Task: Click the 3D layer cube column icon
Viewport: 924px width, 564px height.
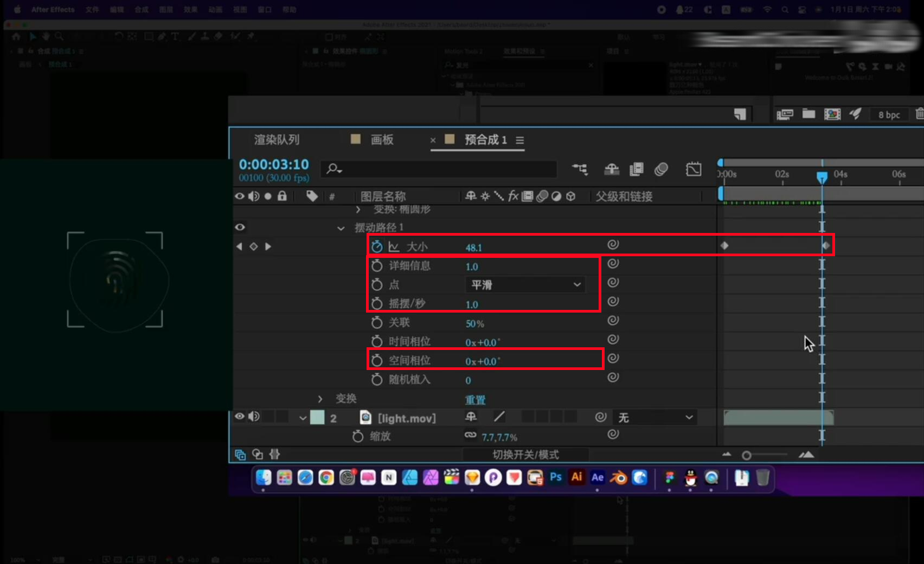Action: [570, 196]
